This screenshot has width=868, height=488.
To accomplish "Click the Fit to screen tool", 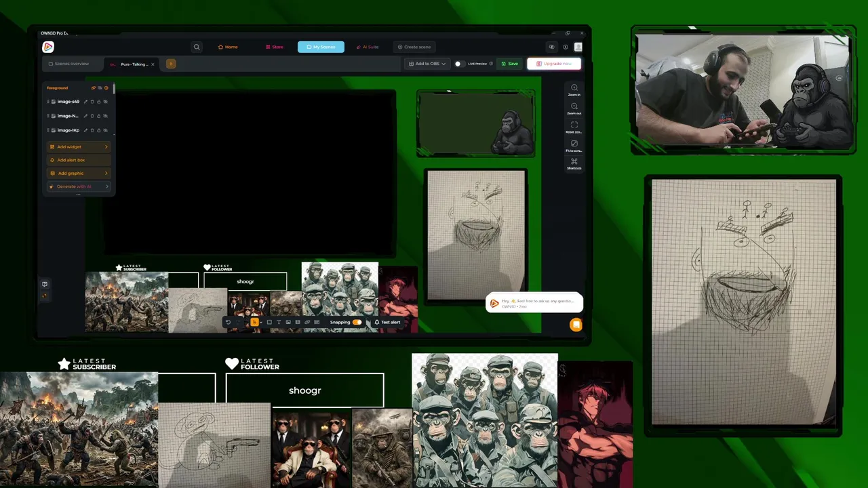I will click(574, 146).
